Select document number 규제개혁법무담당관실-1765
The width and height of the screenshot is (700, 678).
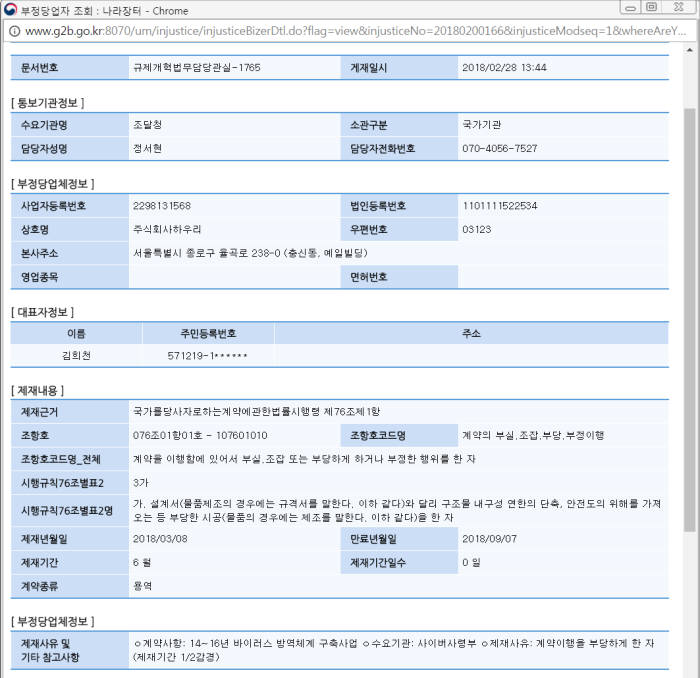pyautogui.click(x=196, y=67)
